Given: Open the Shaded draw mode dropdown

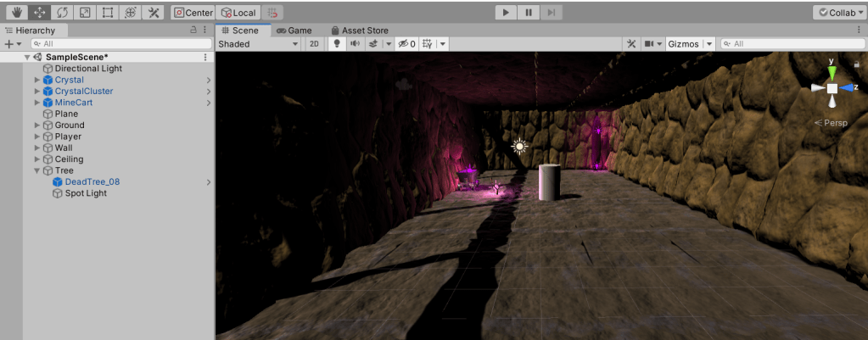Looking at the screenshot, I should (258, 43).
